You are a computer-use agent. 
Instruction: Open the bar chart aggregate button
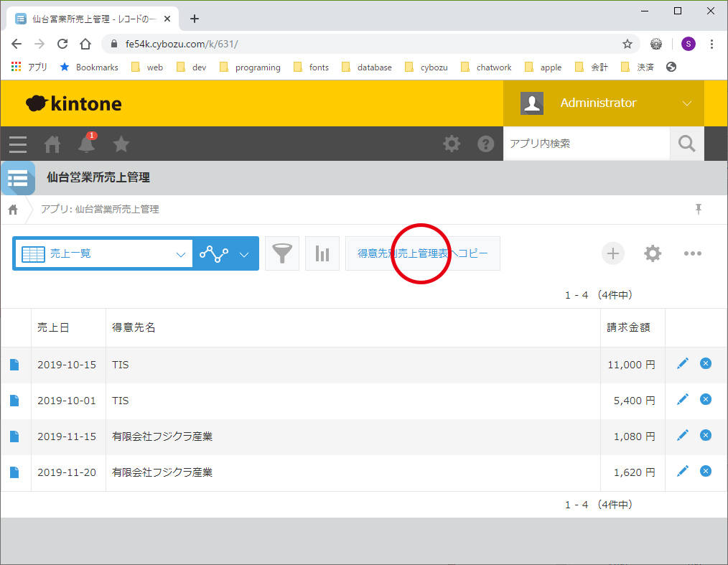click(x=322, y=253)
